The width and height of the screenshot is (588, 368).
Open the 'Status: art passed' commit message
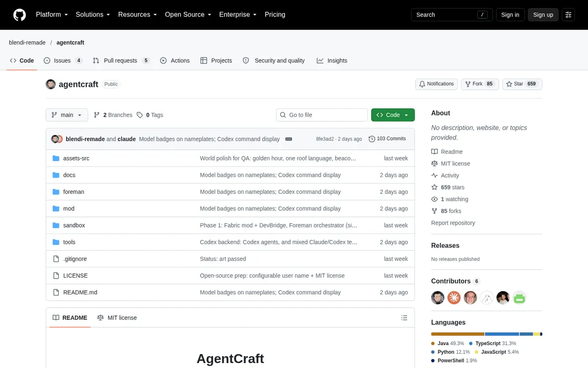point(223,259)
